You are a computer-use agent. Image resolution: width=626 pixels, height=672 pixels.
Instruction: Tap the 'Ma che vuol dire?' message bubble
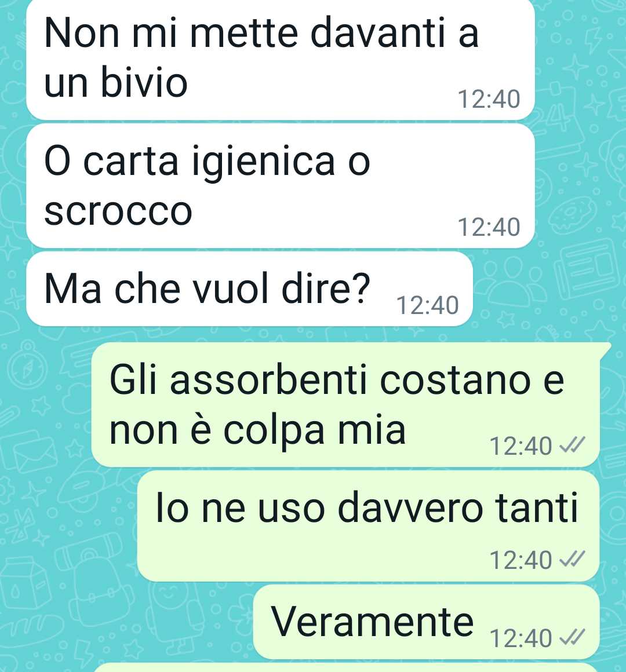click(x=250, y=289)
